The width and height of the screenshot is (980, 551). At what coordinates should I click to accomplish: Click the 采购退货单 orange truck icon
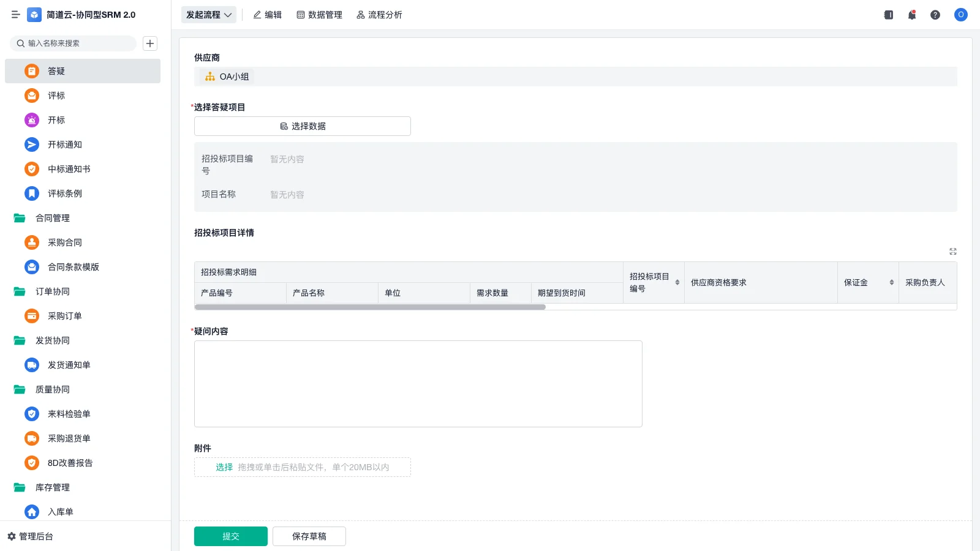(x=32, y=438)
